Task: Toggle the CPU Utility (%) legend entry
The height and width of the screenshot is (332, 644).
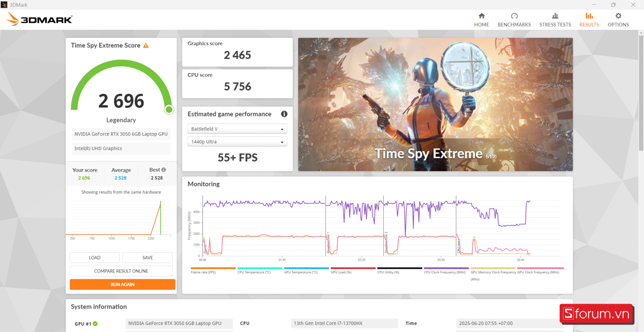Action: [x=400, y=272]
